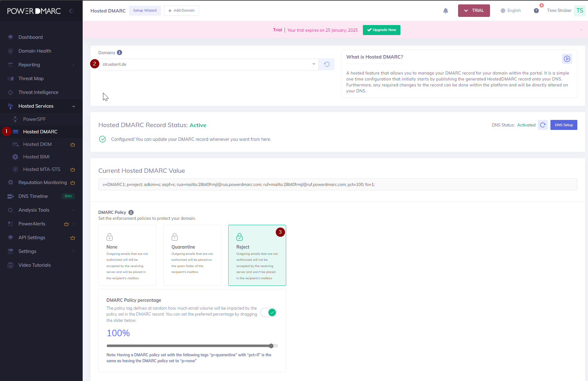Open the help question mark icon
Viewport: 588px width, 381px height.
[x=536, y=11]
